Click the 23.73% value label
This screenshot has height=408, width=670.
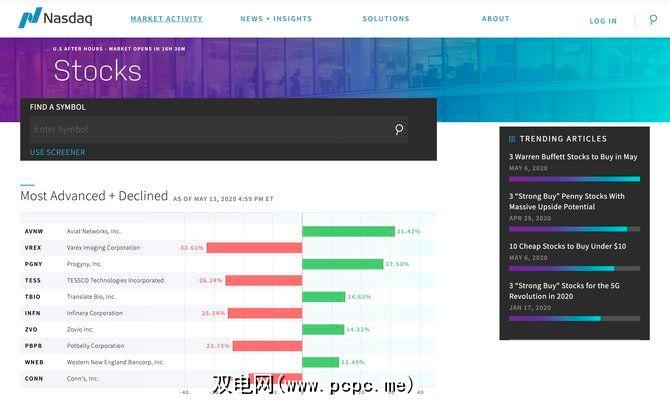(218, 346)
